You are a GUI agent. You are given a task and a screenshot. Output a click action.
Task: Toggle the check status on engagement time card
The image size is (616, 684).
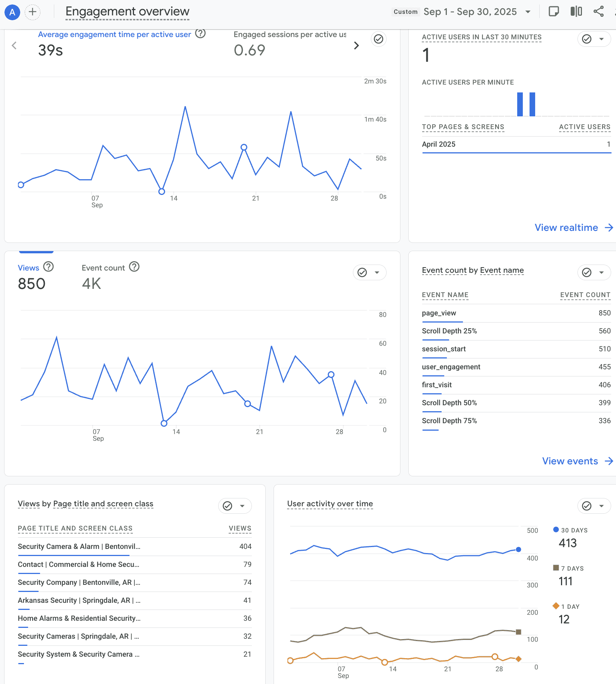click(x=379, y=39)
